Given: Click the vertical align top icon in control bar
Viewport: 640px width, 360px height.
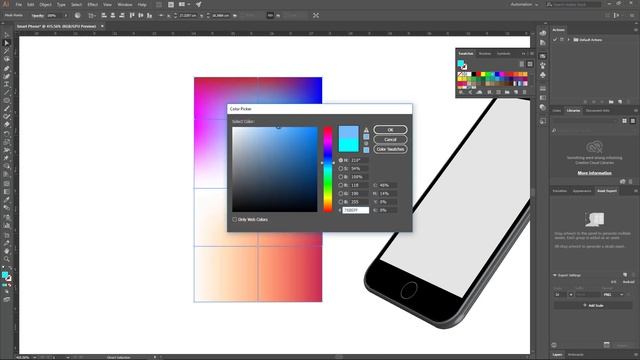Looking at the screenshot, I should point(132,16).
